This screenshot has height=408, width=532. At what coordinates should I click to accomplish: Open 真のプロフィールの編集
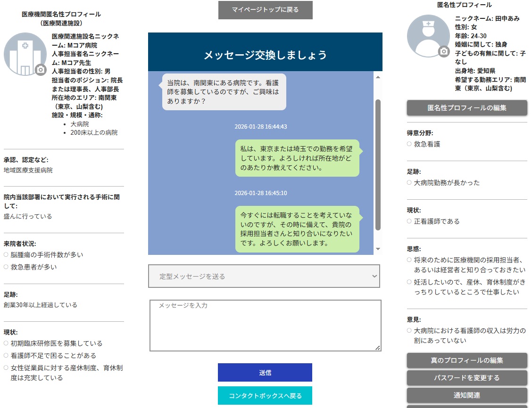(466, 360)
